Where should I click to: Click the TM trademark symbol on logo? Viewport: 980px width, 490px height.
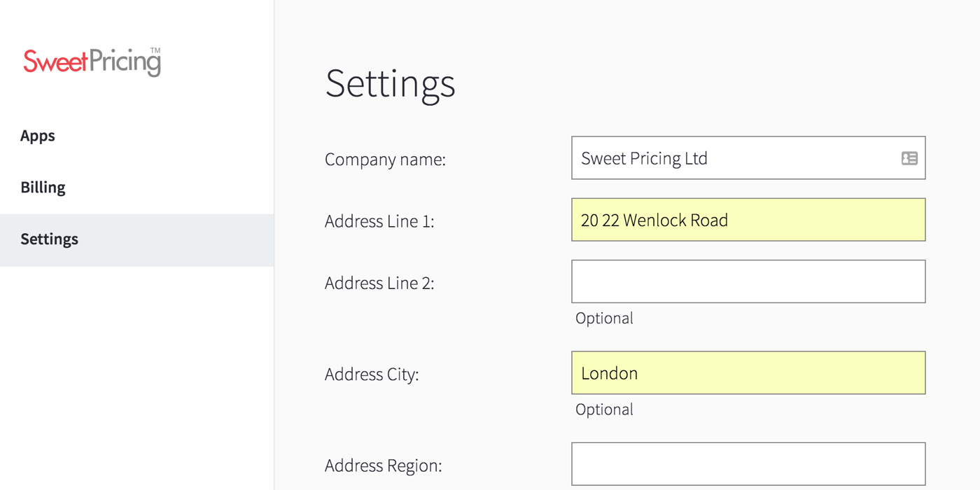pos(155,50)
